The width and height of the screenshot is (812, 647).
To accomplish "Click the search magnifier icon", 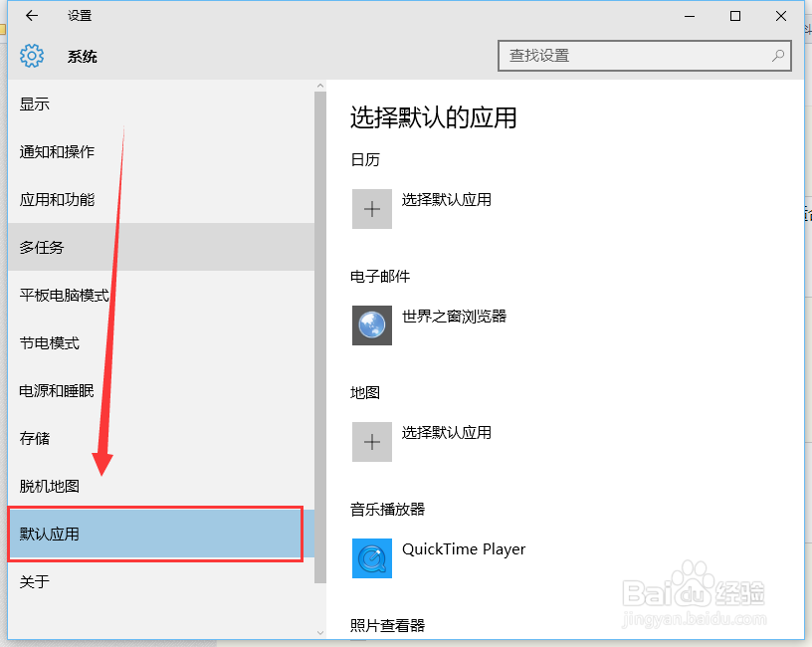I will coord(777,56).
